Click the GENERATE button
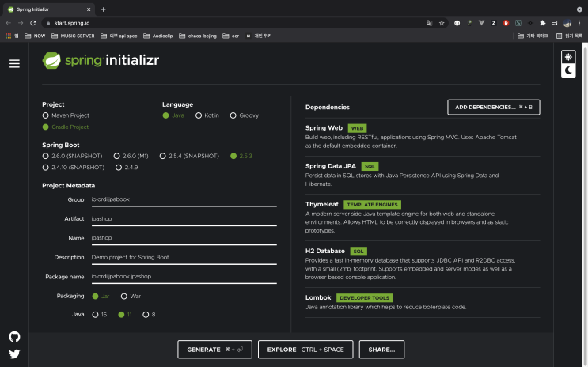The height and width of the screenshot is (367, 588). [215, 350]
